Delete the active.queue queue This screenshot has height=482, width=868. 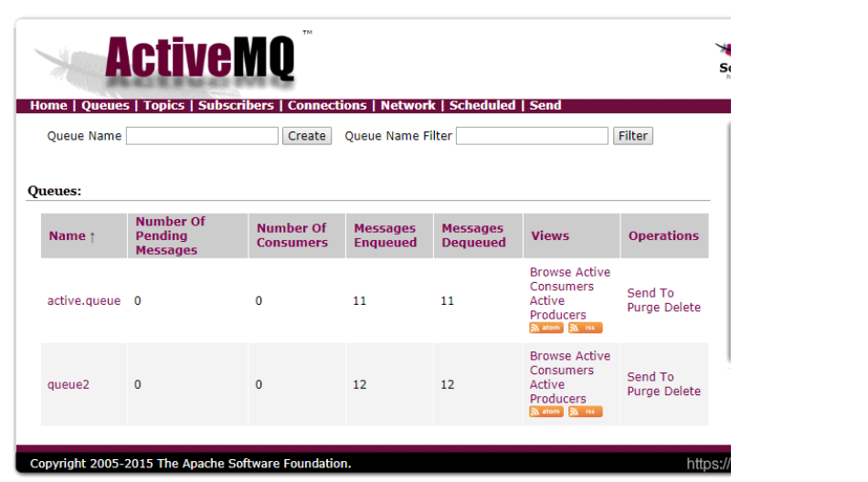click(683, 308)
